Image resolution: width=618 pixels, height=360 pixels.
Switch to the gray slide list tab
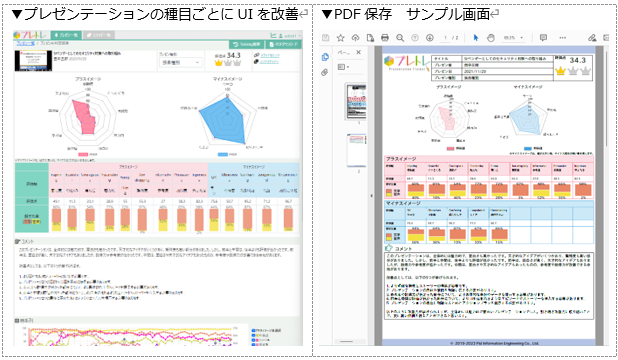[x=99, y=35]
